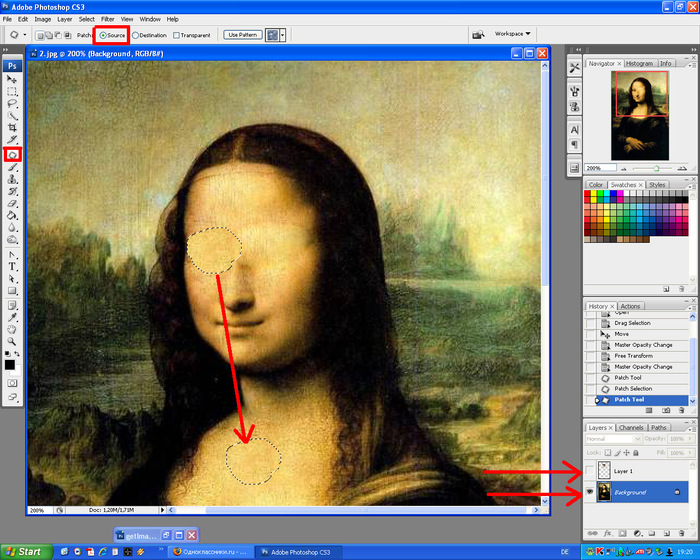Open Adobe Photoshop CS3 taskbar button

click(x=300, y=552)
